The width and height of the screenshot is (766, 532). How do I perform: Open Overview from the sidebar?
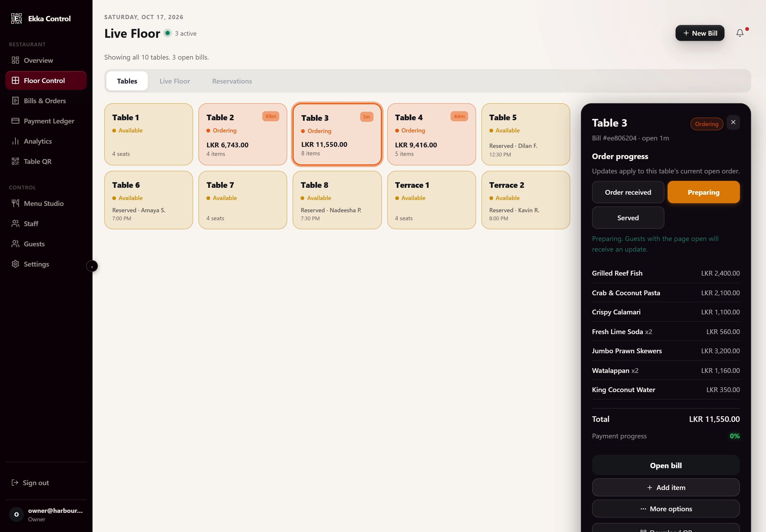pyautogui.click(x=46, y=60)
